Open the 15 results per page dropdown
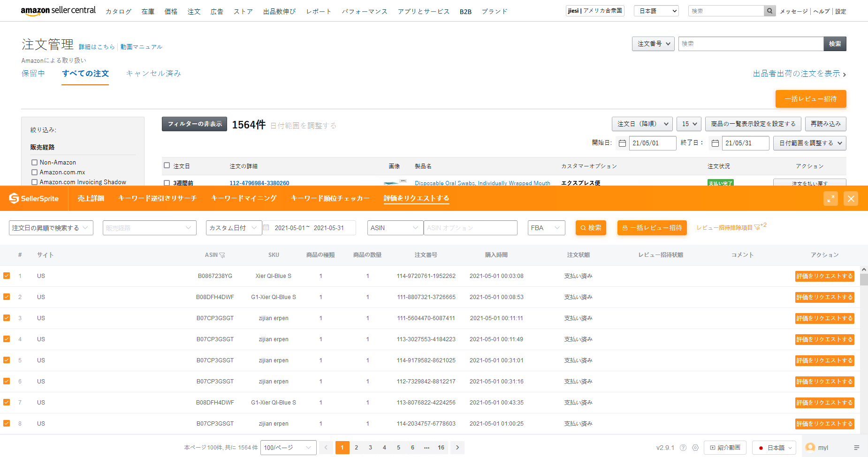The image size is (868, 457). [x=689, y=124]
